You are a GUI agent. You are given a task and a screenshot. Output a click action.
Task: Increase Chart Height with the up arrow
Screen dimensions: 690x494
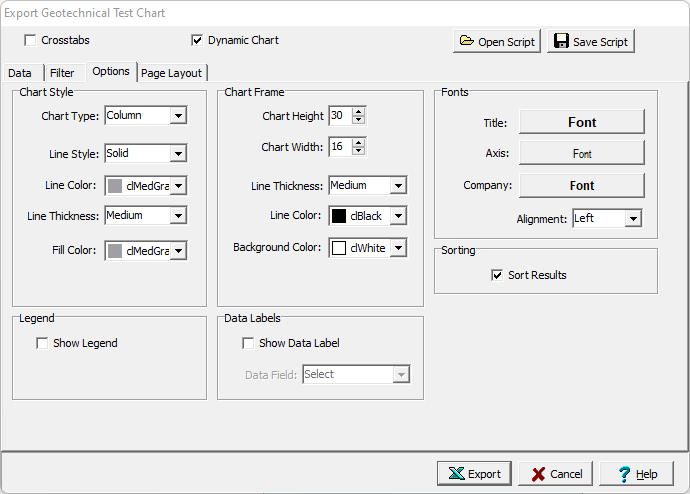coord(359,111)
